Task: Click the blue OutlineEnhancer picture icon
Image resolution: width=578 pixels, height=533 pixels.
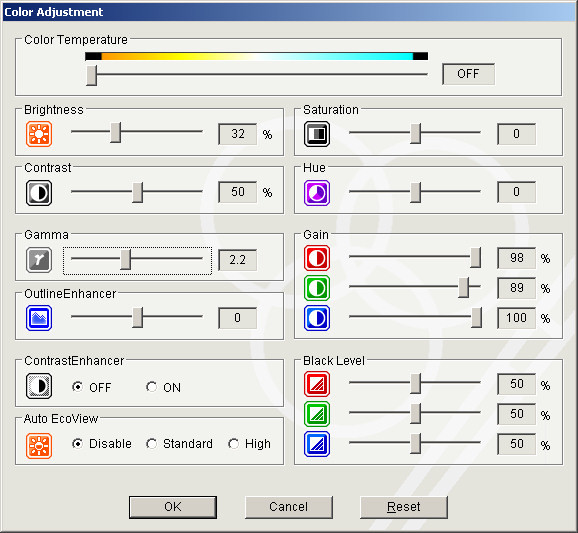Action: click(39, 318)
